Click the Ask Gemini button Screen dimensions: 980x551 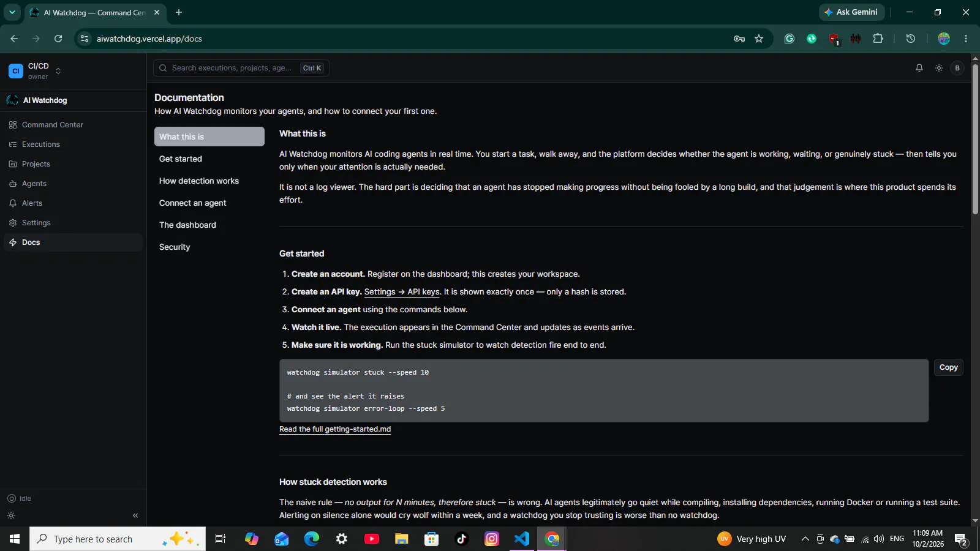851,12
